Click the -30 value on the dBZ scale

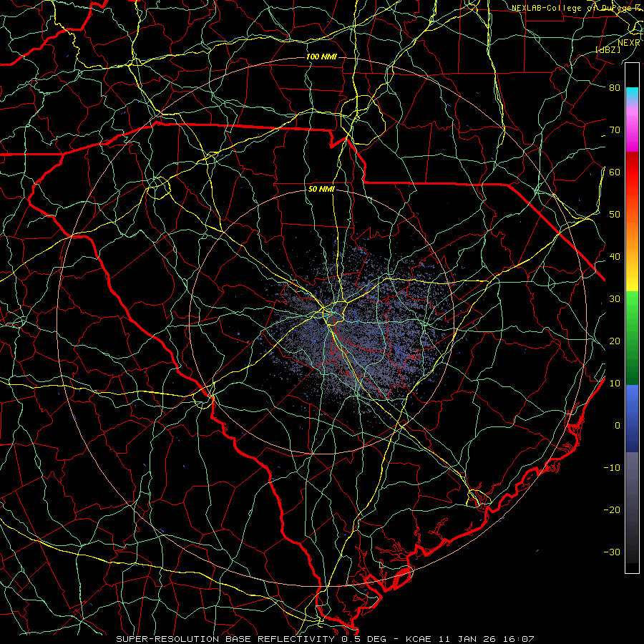pos(612,552)
